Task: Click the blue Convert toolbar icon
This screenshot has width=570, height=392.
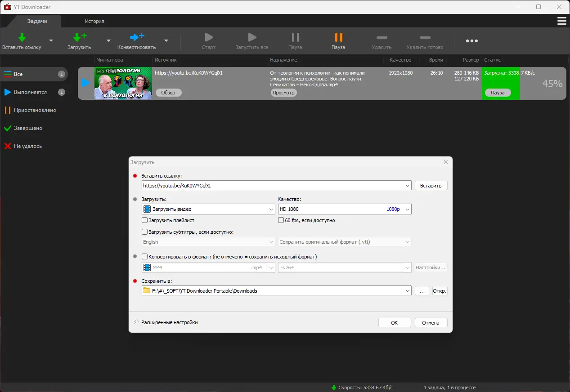Action: (x=136, y=38)
